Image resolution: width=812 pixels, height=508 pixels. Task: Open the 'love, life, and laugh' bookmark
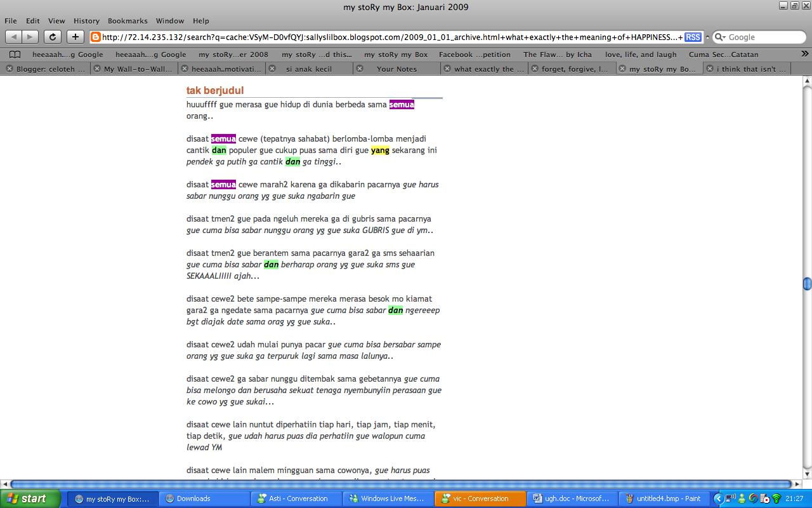tap(641, 55)
